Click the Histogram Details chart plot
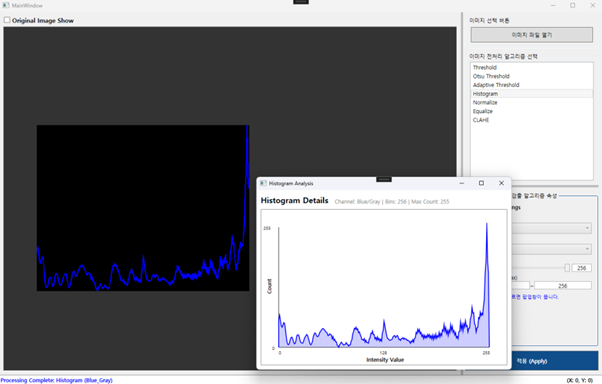 (384, 287)
